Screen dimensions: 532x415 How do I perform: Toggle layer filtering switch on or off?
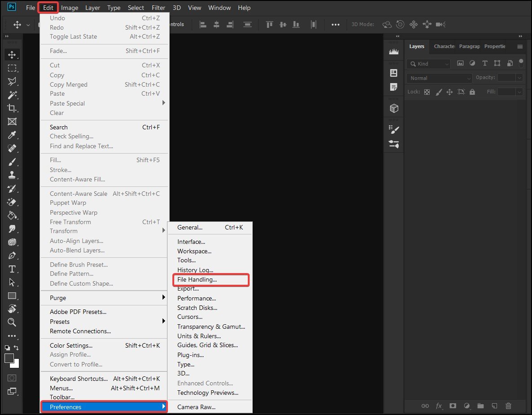point(521,62)
